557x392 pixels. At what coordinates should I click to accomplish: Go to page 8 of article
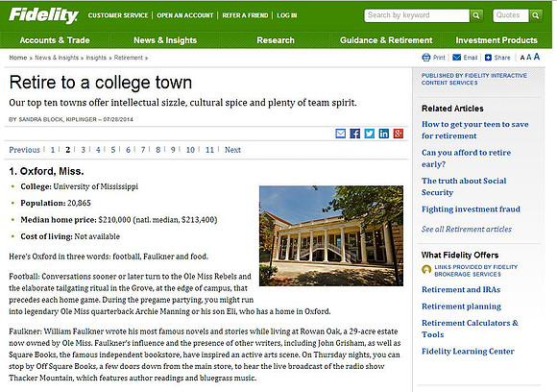pyautogui.click(x=158, y=150)
